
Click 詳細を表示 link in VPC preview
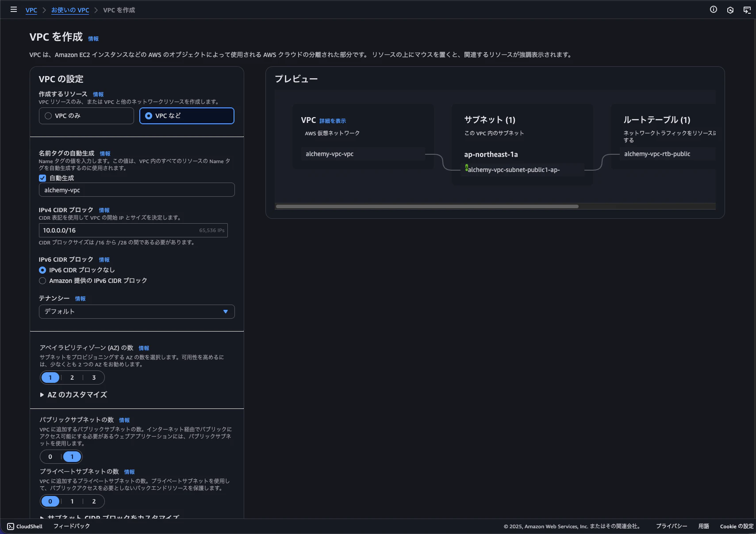[x=333, y=121]
